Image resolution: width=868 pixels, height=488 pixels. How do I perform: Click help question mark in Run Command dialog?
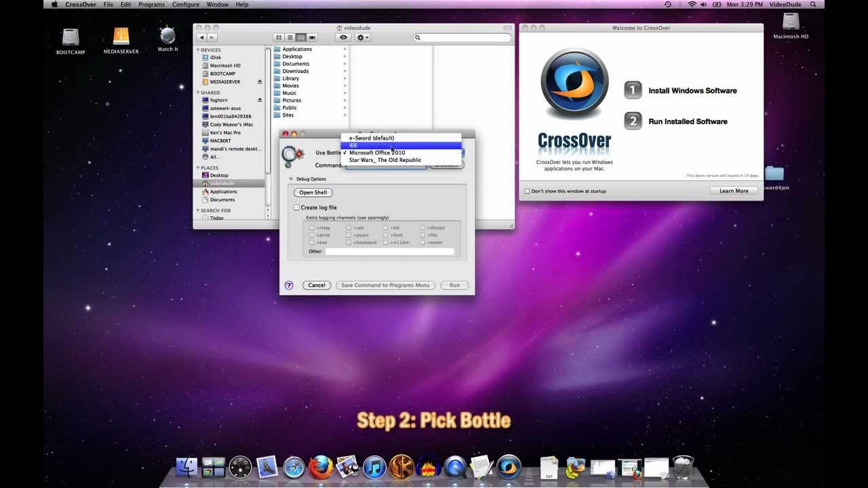pyautogui.click(x=289, y=285)
